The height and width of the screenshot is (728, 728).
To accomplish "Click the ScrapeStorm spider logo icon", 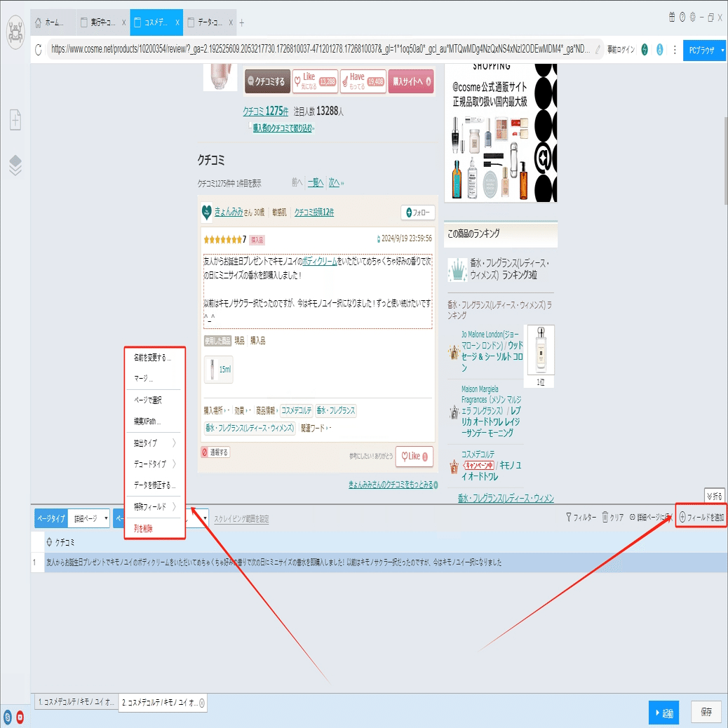I will click(15, 32).
